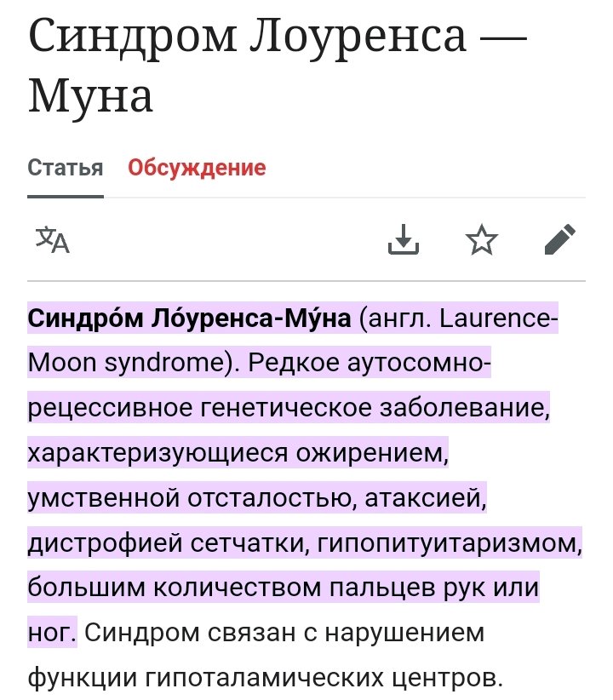Image resolution: width=613 pixels, height=700 pixels.
Task: Add page to watchlist with star icon
Action: (482, 241)
